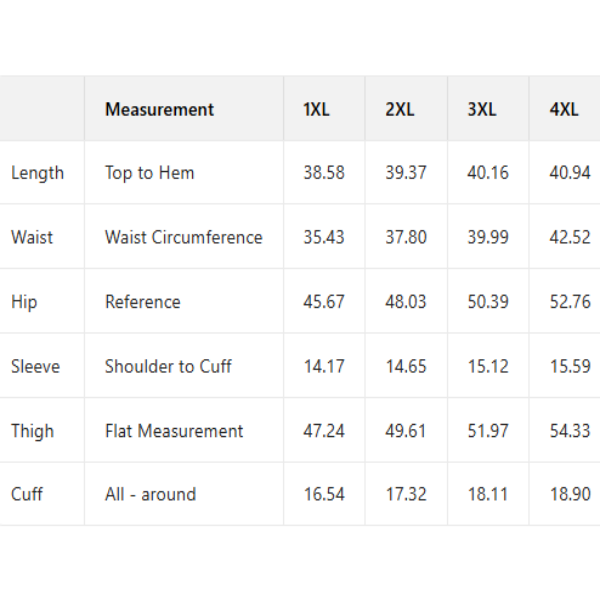Click the Top to Hem cell

(x=150, y=173)
